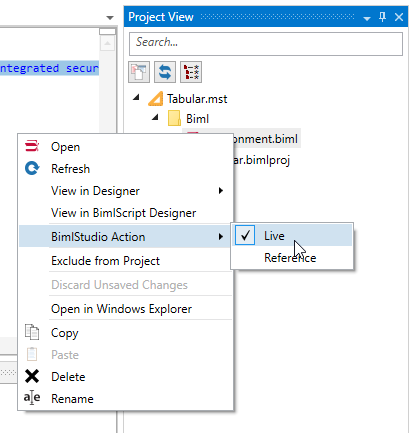Click the Biml folder icon
414x433 pixels.
pos(174,119)
